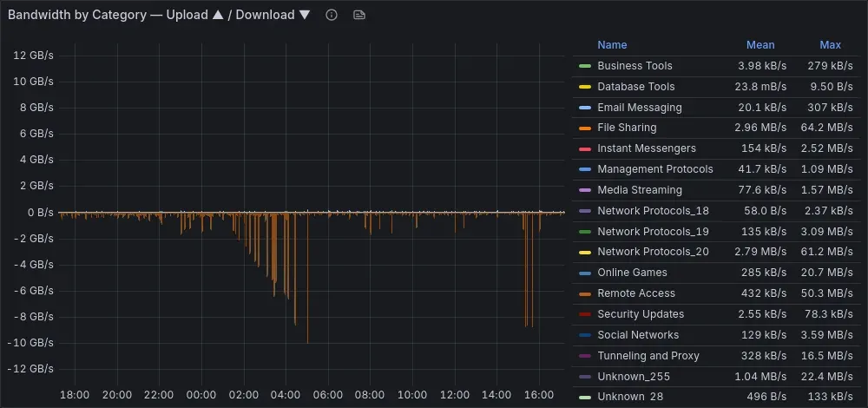The image size is (868, 408).
Task: Select the Network Protocols_20 legend label
Action: [654, 252]
